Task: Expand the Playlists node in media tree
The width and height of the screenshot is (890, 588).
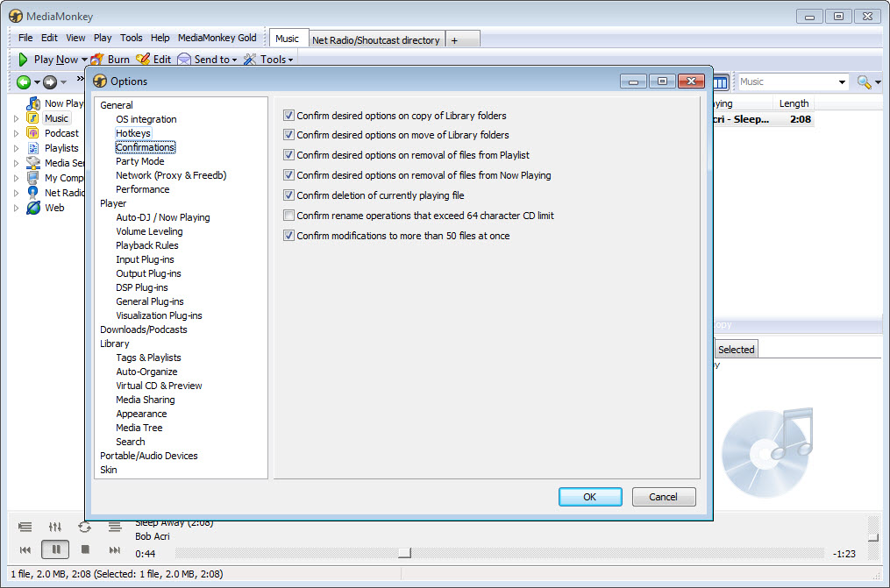Action: (x=16, y=148)
